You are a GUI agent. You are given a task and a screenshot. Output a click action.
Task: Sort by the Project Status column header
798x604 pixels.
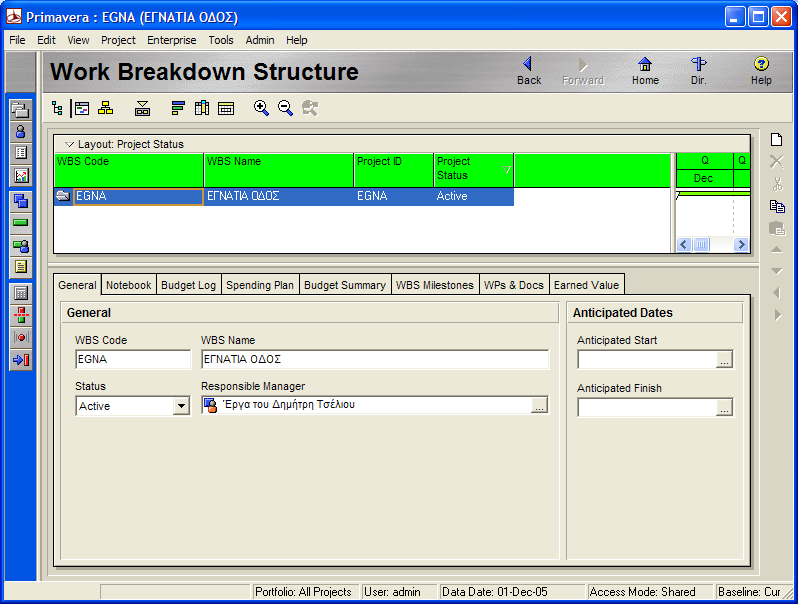click(473, 170)
